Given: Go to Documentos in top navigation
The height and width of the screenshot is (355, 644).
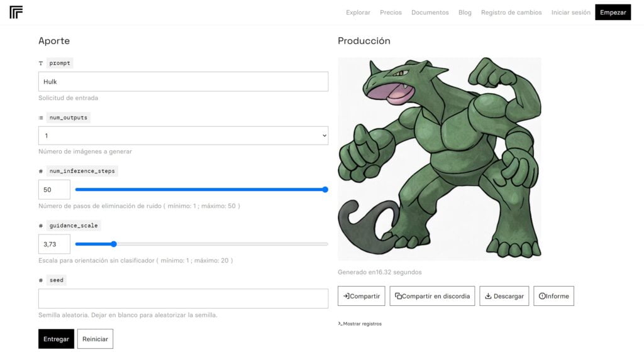Looking at the screenshot, I should 430,13.
